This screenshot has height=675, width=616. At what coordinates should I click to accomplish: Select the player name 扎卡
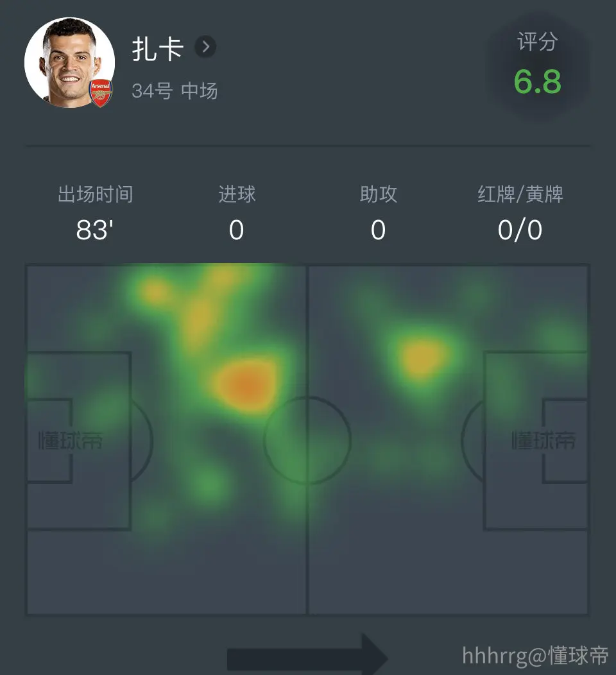[x=158, y=48]
